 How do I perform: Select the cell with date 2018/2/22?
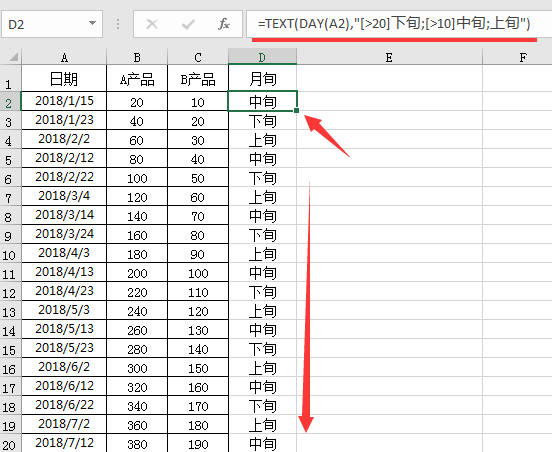[64, 177]
